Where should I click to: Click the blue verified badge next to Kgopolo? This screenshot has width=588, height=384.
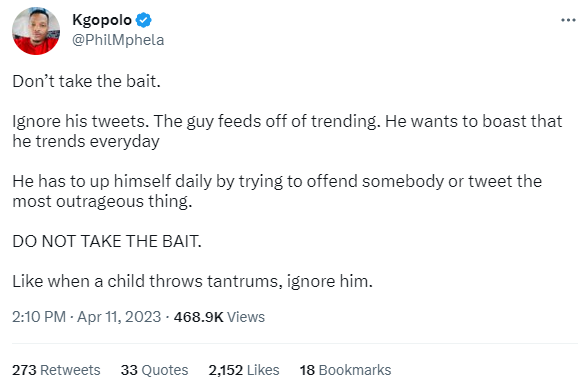[x=143, y=20]
